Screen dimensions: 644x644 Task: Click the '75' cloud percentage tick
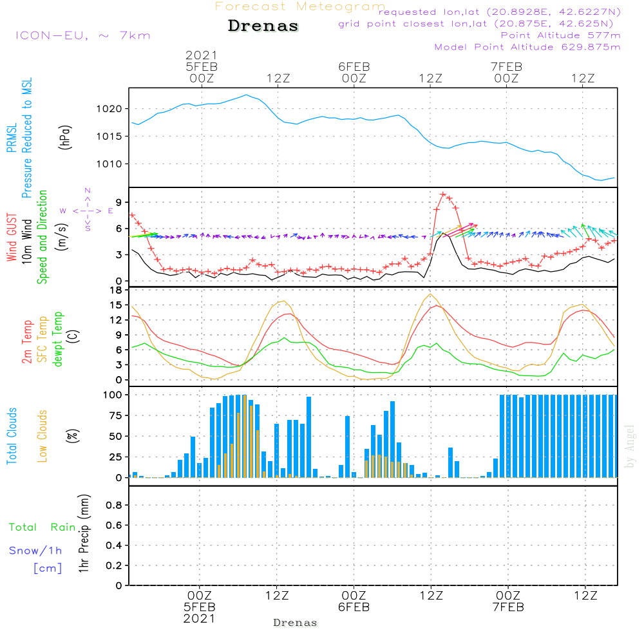tap(116, 415)
